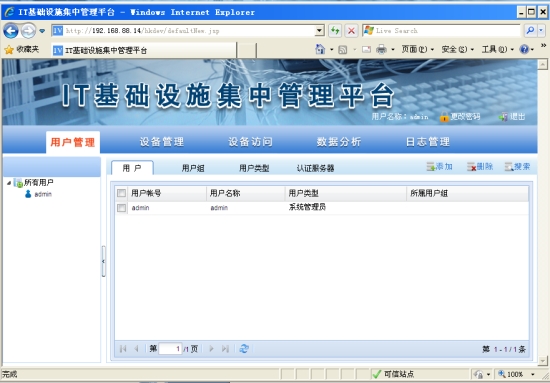
Task: Open the address bar dropdown arrow
Action: tap(319, 31)
